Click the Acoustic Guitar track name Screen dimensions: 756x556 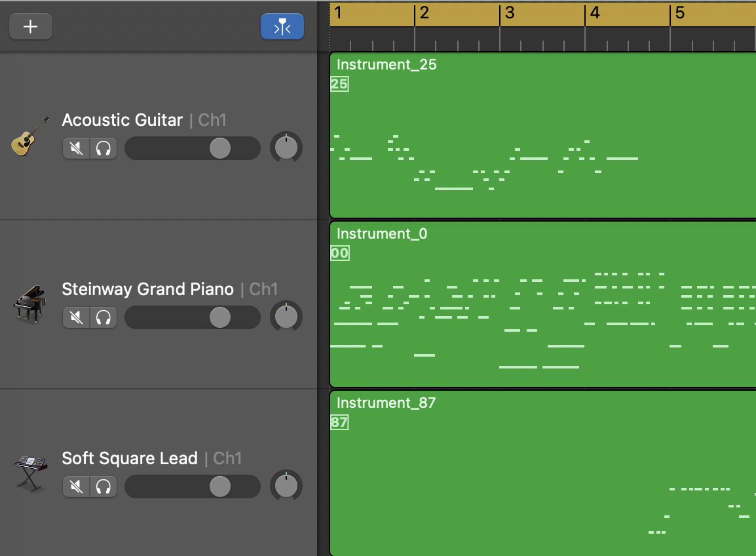coord(122,120)
